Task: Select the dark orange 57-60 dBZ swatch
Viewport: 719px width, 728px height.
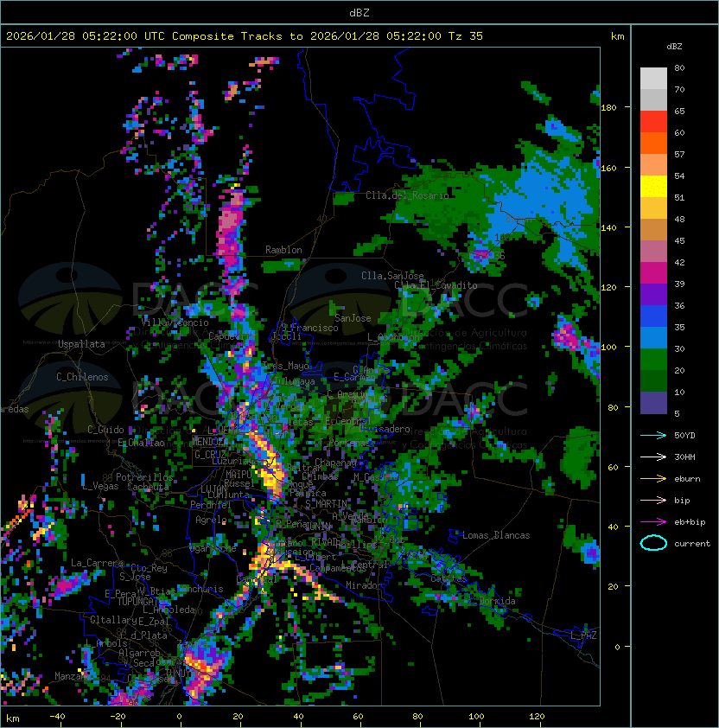Action: tap(653, 143)
